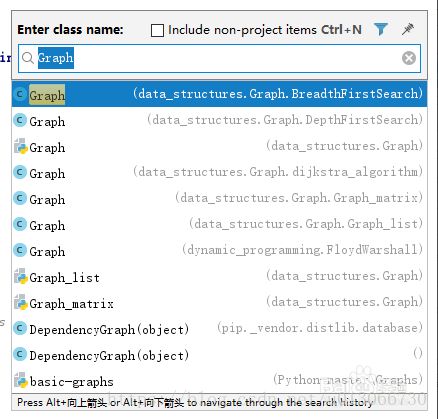Select Graph in DepthFirstSearch module

pyautogui.click(x=219, y=120)
